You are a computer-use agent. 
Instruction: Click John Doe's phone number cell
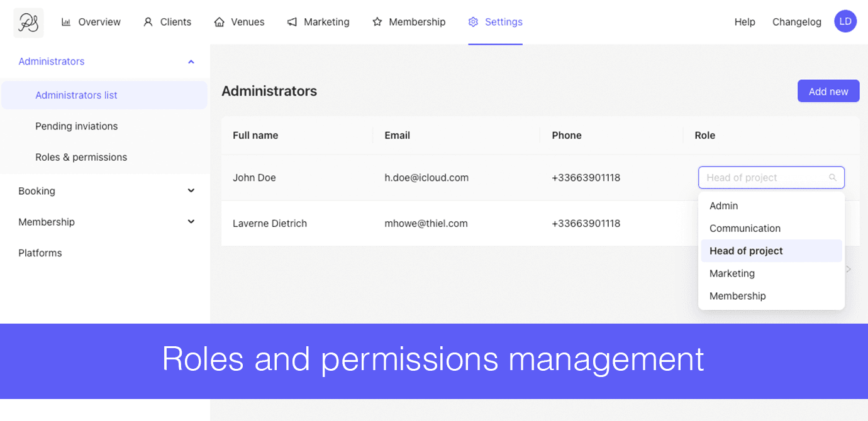[x=586, y=178]
